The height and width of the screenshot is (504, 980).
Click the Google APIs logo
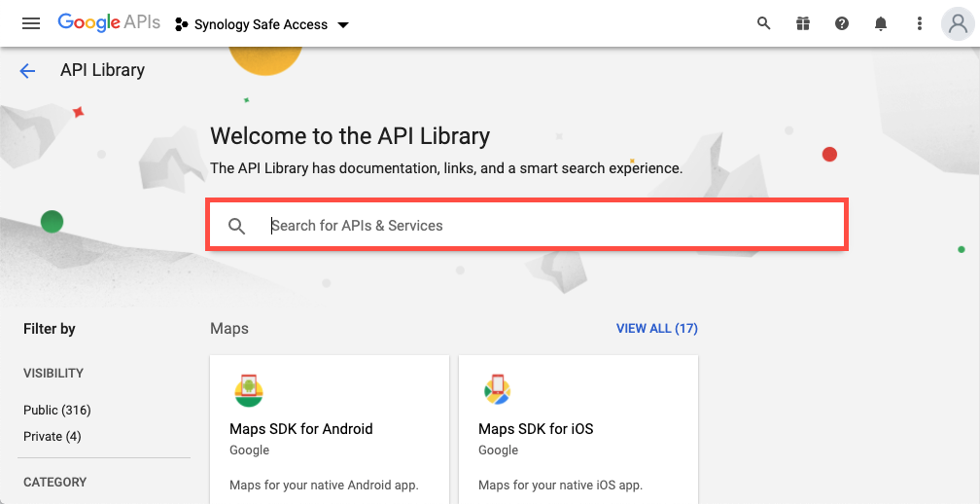point(109,23)
